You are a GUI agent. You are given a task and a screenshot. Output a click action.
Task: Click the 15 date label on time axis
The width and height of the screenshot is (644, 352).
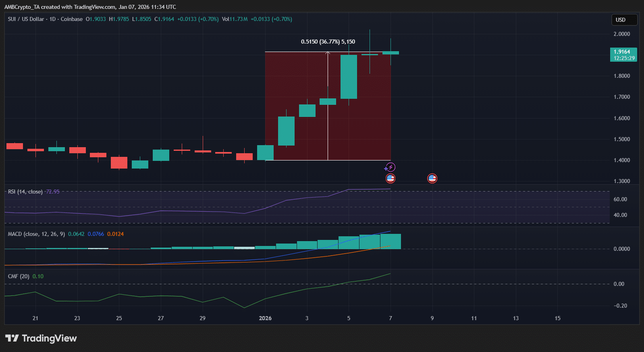click(557, 318)
